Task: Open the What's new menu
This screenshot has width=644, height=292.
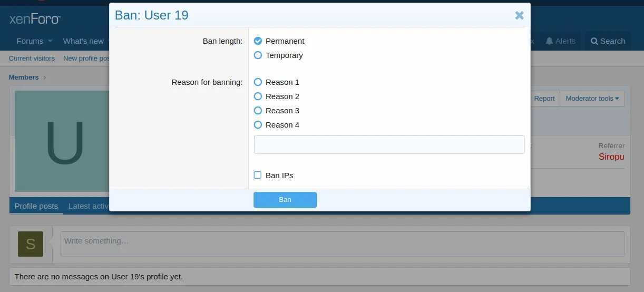Action: (83, 41)
